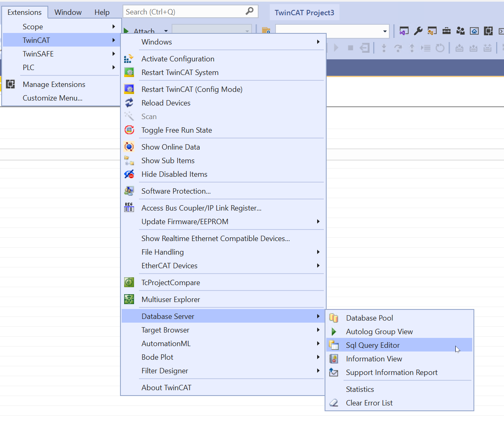Click the Restart TwinCAT System icon
The height and width of the screenshot is (424, 504).
click(x=129, y=73)
